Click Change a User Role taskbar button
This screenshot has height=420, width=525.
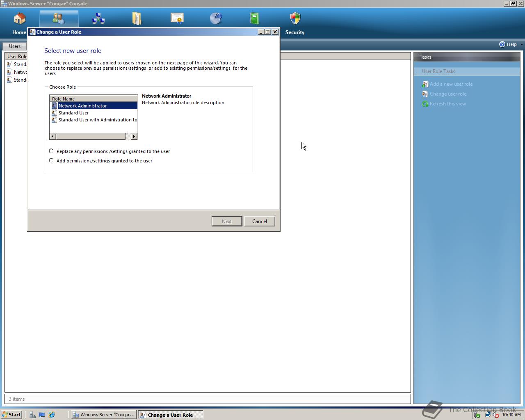coord(171,415)
